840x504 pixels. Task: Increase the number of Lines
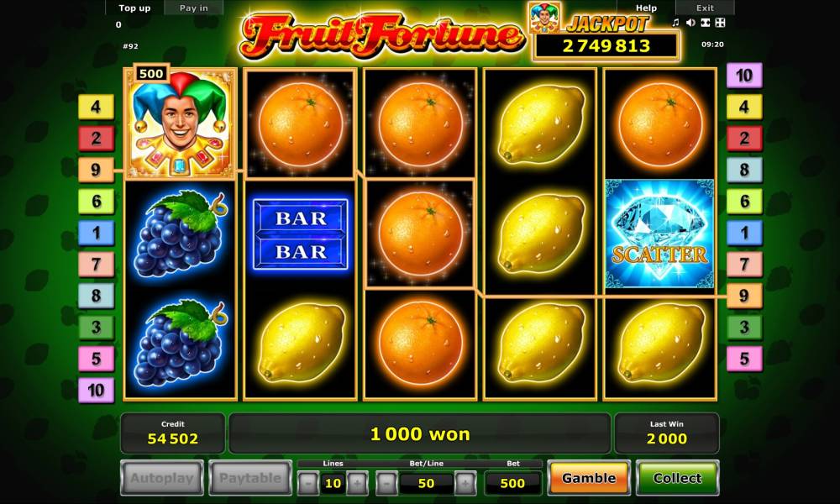(x=357, y=483)
